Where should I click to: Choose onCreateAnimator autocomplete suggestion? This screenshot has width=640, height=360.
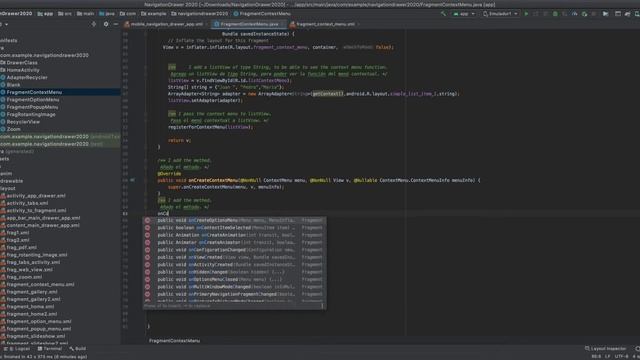tap(234, 242)
